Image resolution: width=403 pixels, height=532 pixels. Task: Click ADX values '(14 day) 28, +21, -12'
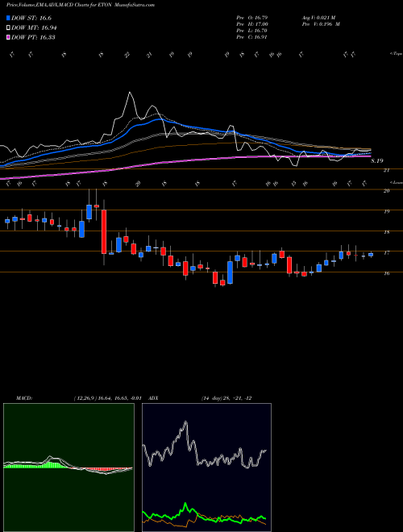(x=226, y=398)
